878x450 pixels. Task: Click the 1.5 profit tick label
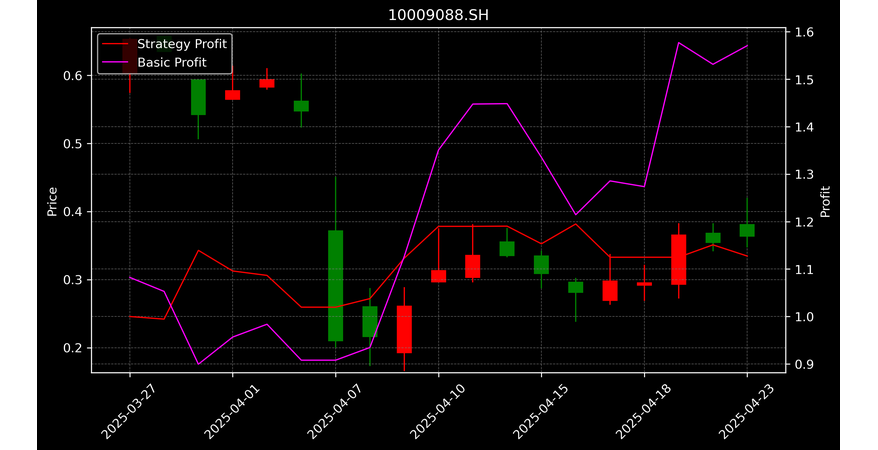coord(804,80)
